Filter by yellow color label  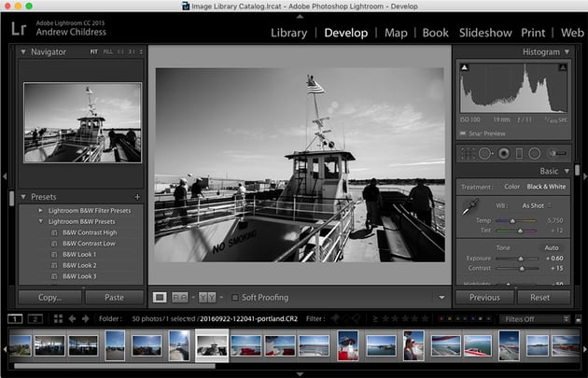click(449, 319)
